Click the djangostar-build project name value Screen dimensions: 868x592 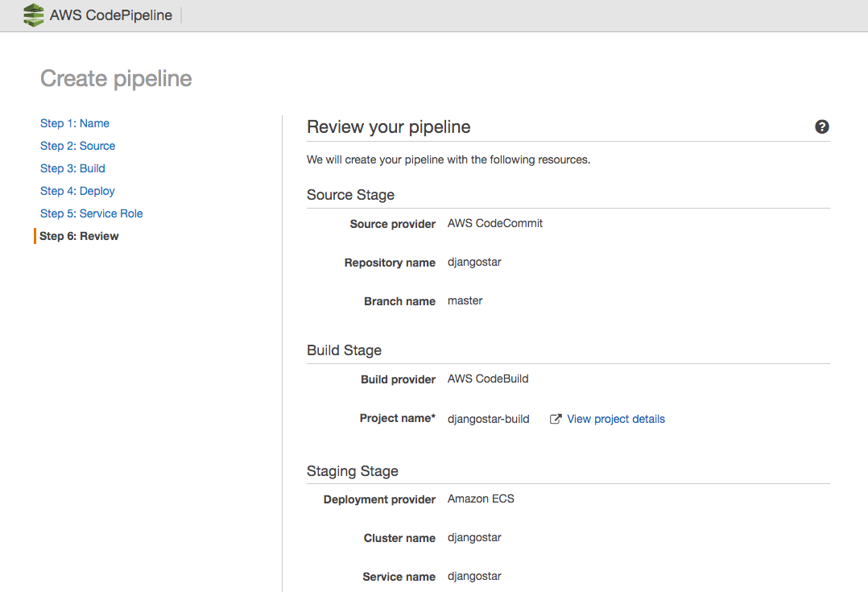488,419
